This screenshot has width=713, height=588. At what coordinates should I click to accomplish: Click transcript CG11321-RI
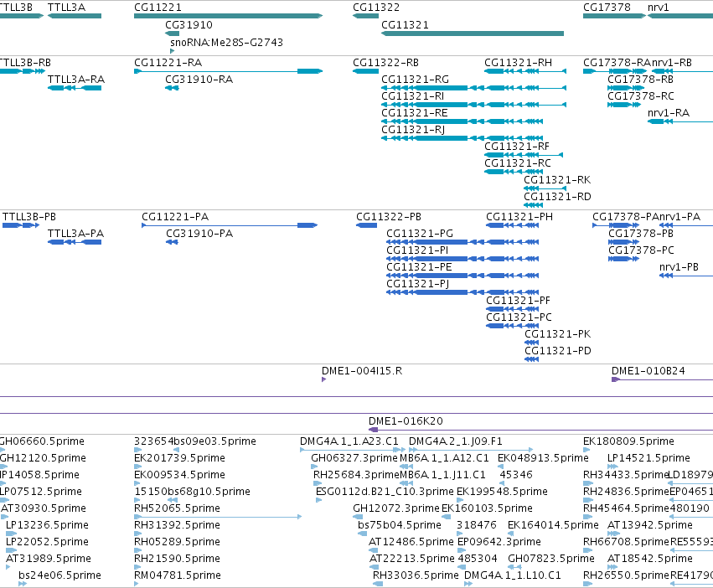tap(474, 105)
